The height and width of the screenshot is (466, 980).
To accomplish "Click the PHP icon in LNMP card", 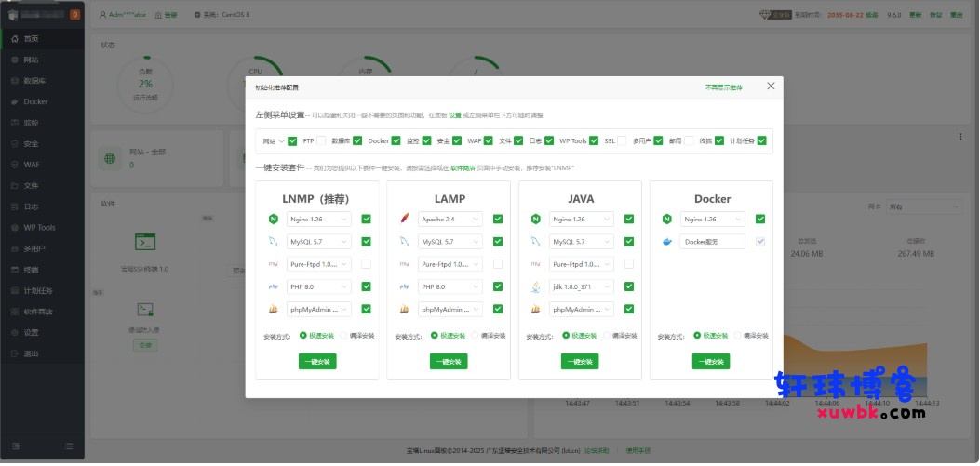I will [273, 286].
